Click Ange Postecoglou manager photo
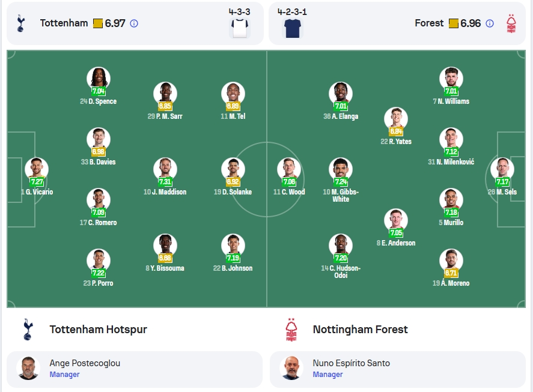 (28, 368)
